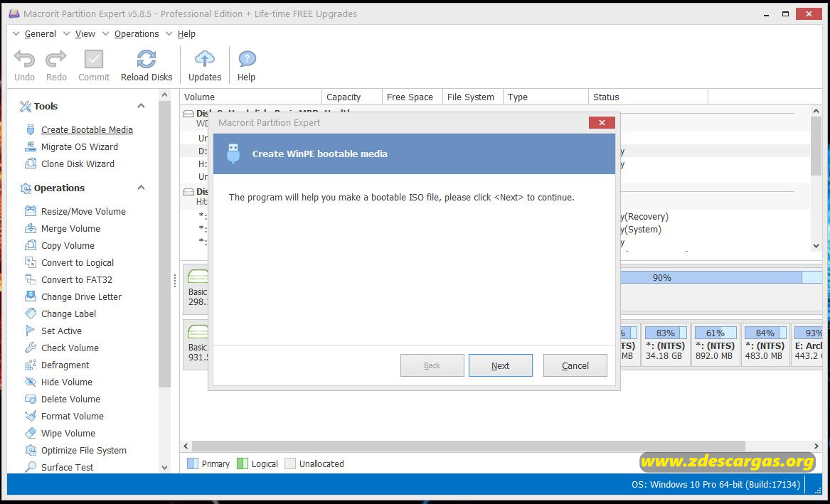This screenshot has width=830, height=504.
Task: Click the Convert to Logical icon
Action: pos(31,262)
